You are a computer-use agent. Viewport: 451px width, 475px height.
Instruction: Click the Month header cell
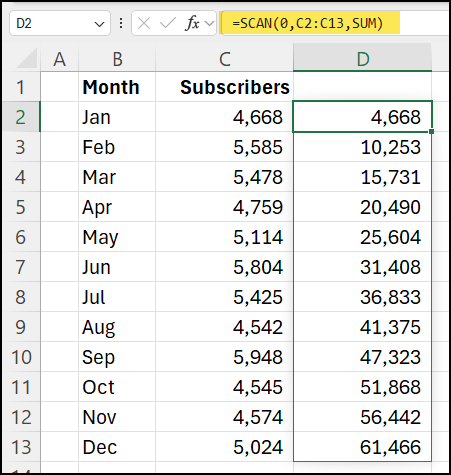click(x=117, y=87)
